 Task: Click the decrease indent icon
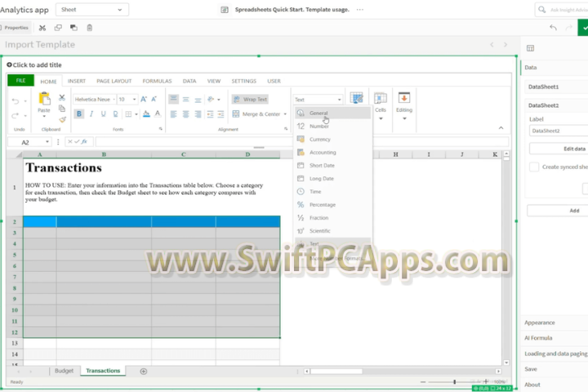(210, 114)
